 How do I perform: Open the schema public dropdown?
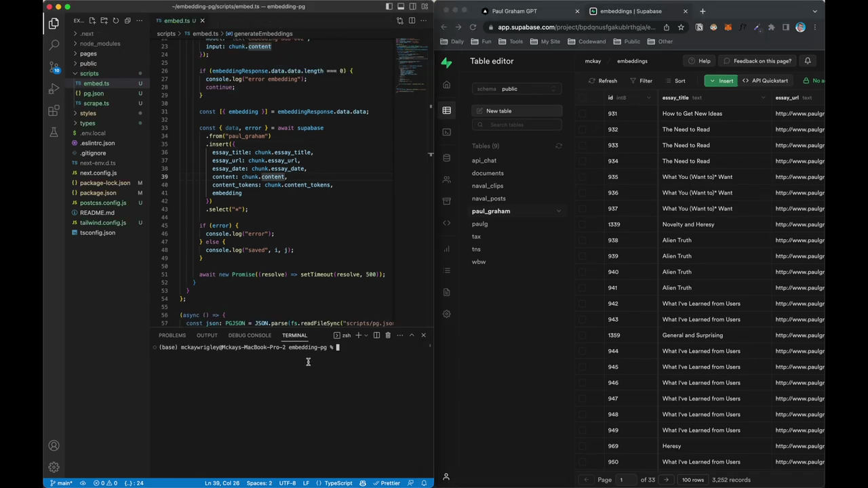pyautogui.click(x=517, y=89)
